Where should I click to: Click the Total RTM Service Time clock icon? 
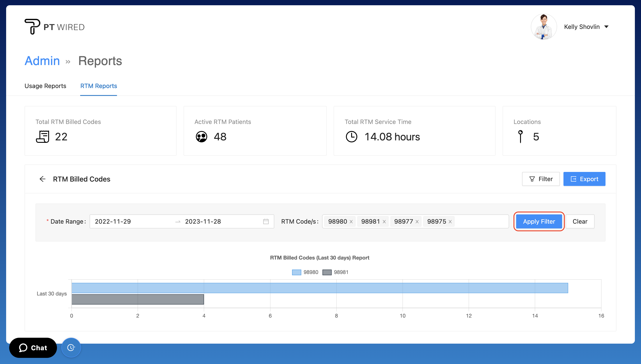pos(351,137)
